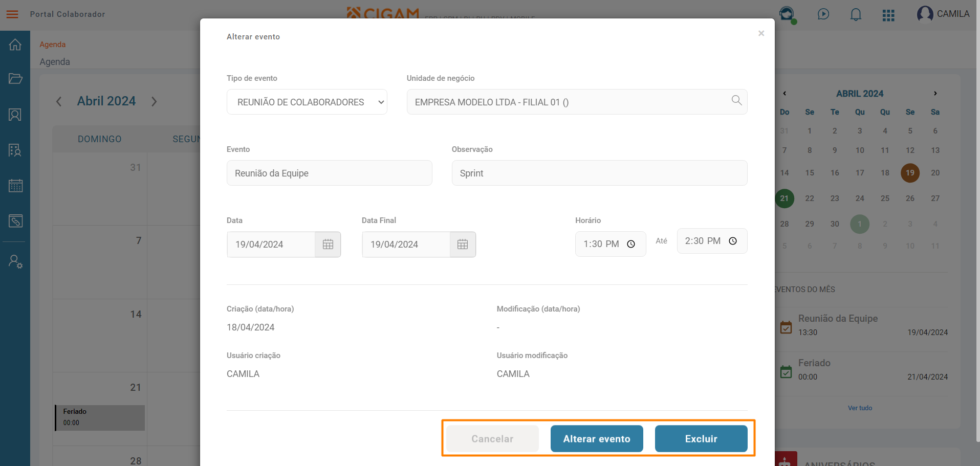
Task: Click the Reunião da Equipe event icon
Action: click(786, 327)
